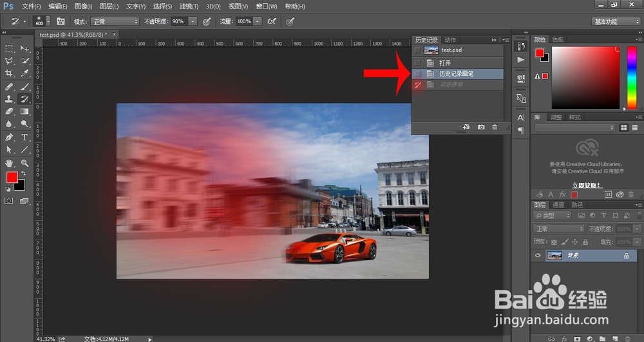Click the red foreground color swatch in toolbox
Viewport: 644px width, 342px height.
(x=12, y=177)
